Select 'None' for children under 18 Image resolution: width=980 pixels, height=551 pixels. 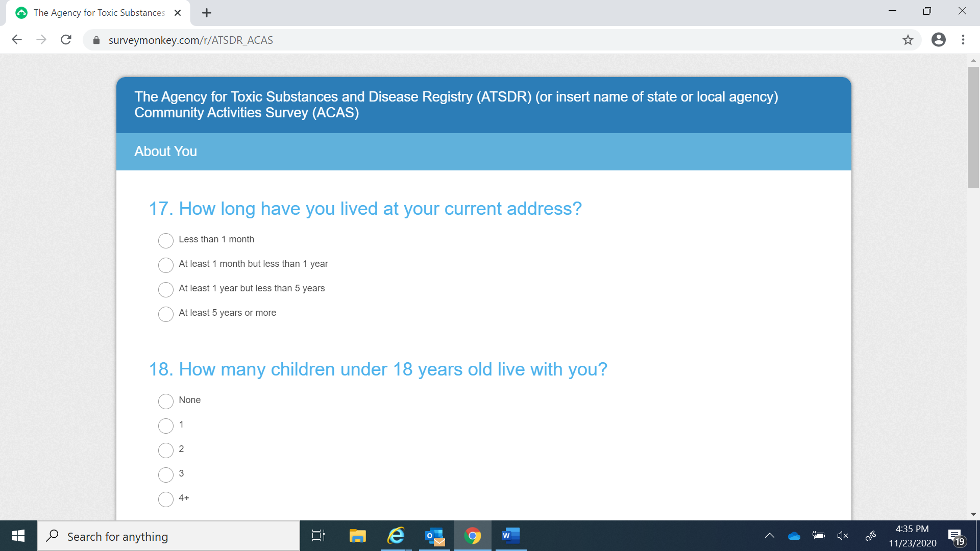pos(166,401)
